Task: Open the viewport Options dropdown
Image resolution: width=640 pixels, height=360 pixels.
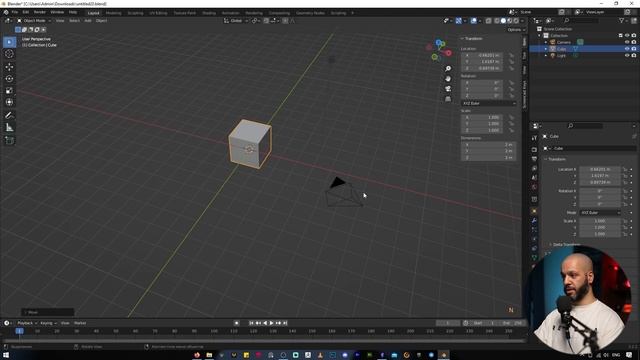Action: click(516, 30)
